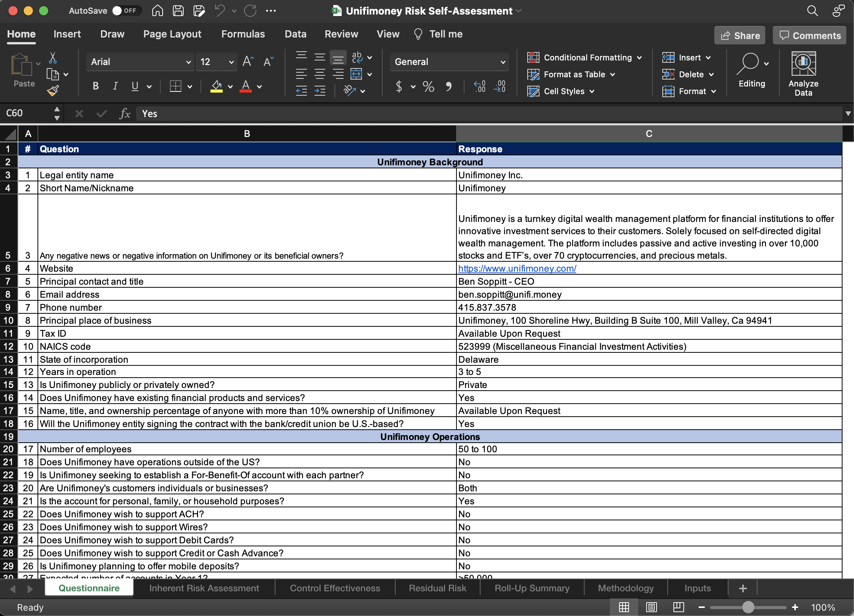Click the Save icon
This screenshot has height=616, width=854.
(x=178, y=11)
